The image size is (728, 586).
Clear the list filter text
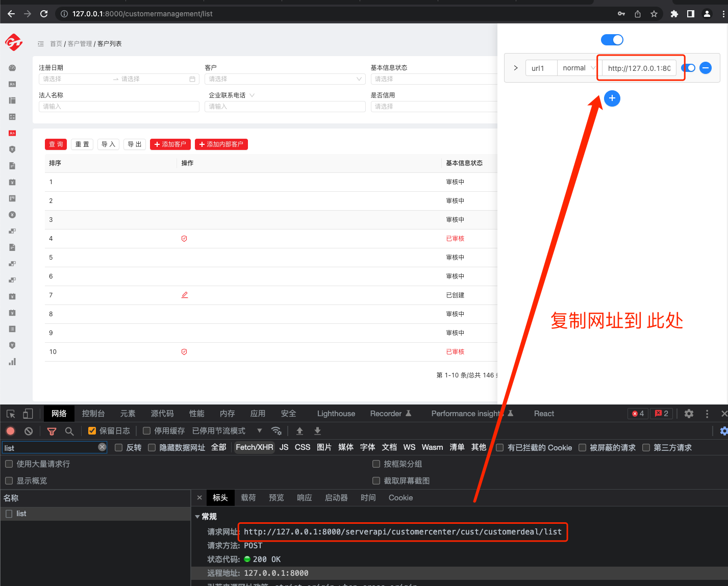[102, 447]
